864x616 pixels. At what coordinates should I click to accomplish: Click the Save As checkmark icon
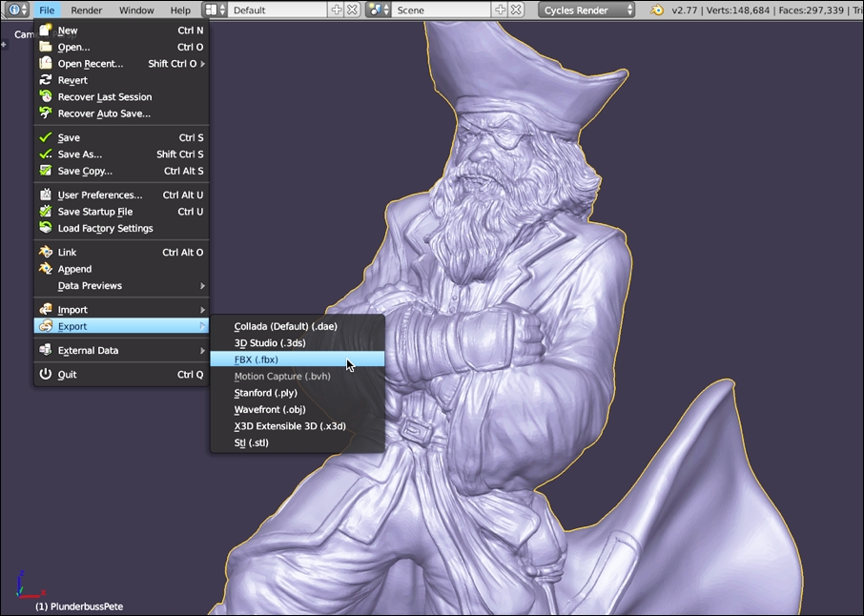click(x=46, y=154)
